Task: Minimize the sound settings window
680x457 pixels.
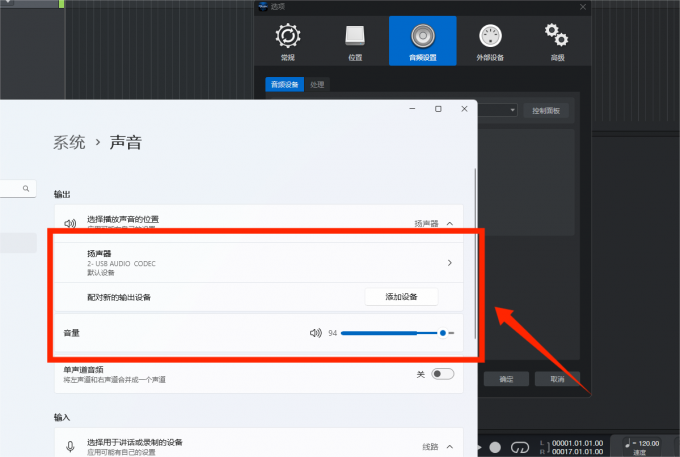Action: click(x=412, y=108)
